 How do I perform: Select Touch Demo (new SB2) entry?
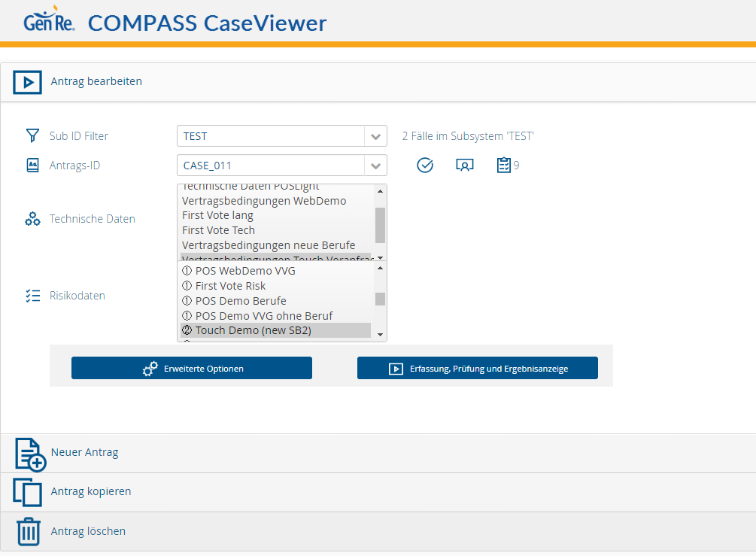[x=276, y=330]
